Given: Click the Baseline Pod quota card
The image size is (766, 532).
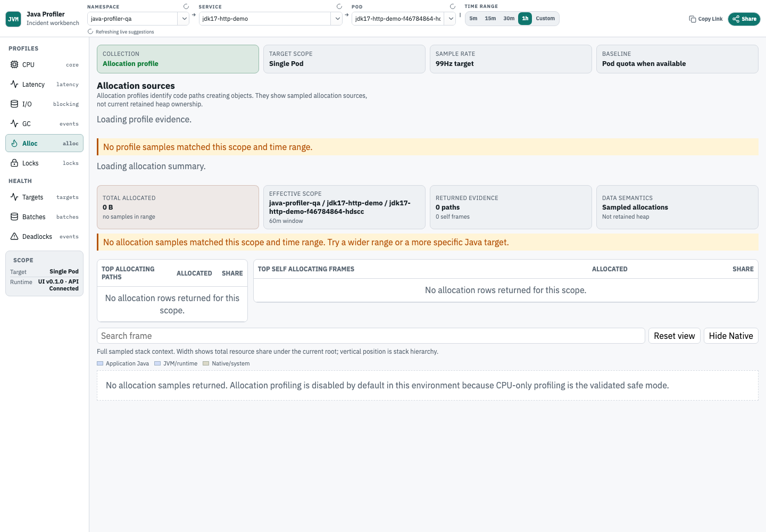Looking at the screenshot, I should point(677,59).
